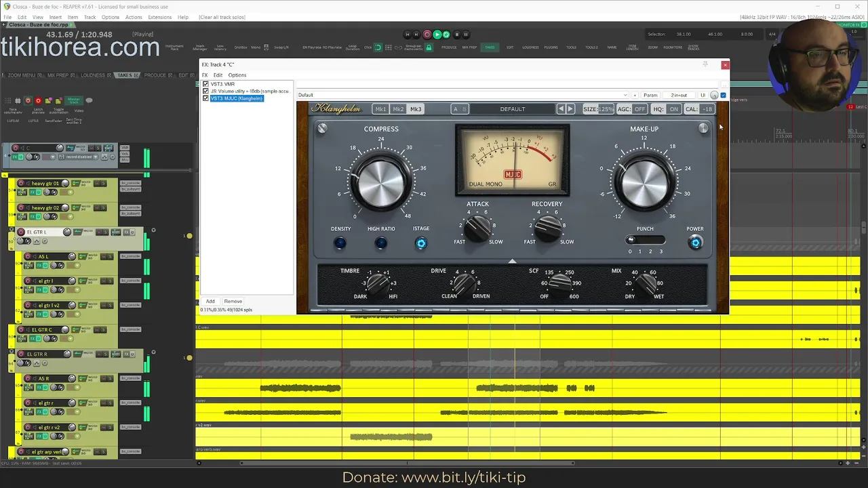The width and height of the screenshot is (868, 488).
Task: Open the Stem Manager toolbar item
Action: (200, 47)
